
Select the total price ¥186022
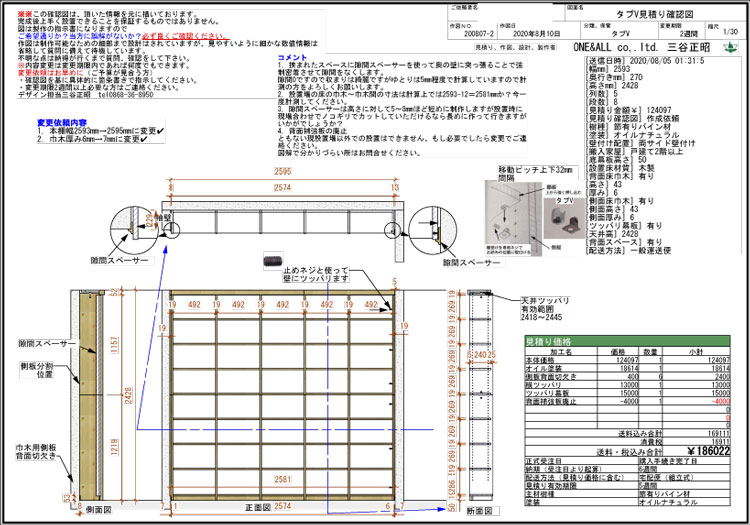708,451
